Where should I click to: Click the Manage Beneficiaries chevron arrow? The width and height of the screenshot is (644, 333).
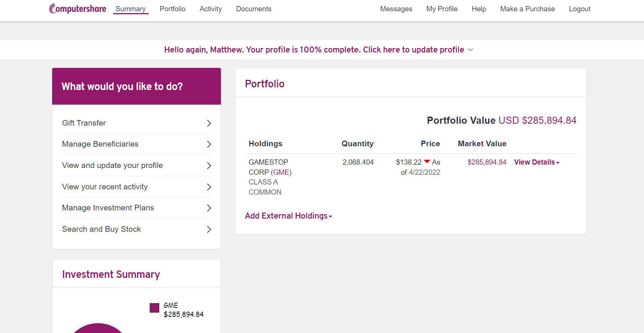click(209, 144)
